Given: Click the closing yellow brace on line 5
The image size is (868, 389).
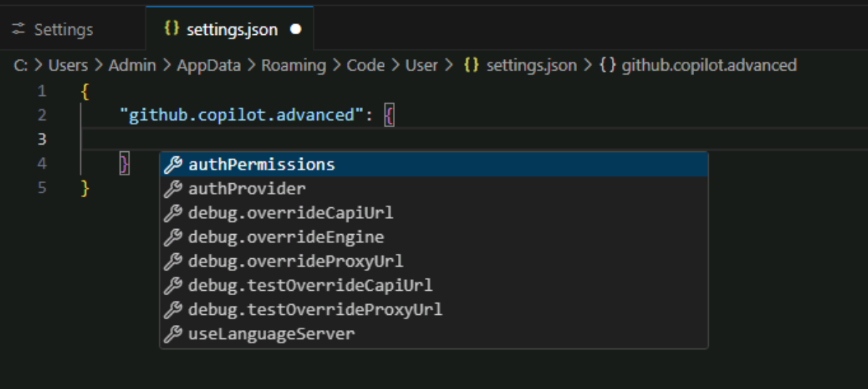Looking at the screenshot, I should coord(85,188).
